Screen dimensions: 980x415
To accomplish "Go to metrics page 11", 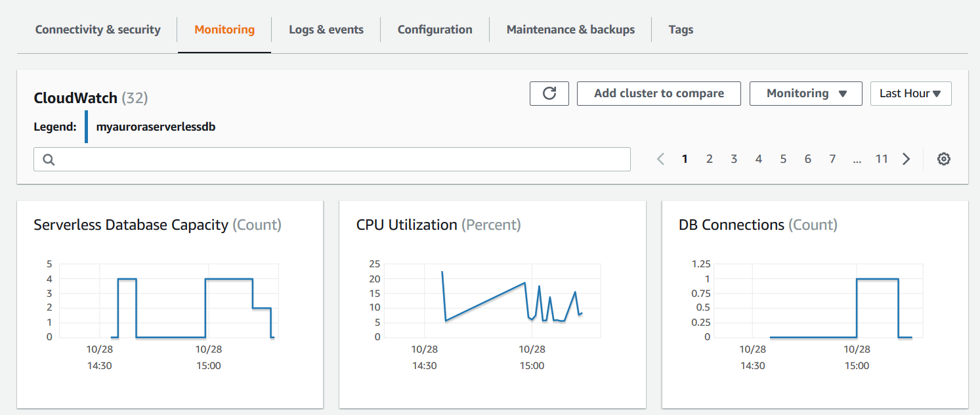I will click(x=882, y=159).
